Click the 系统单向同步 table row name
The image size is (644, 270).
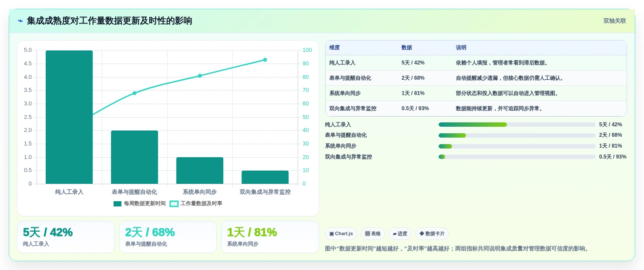[345, 93]
